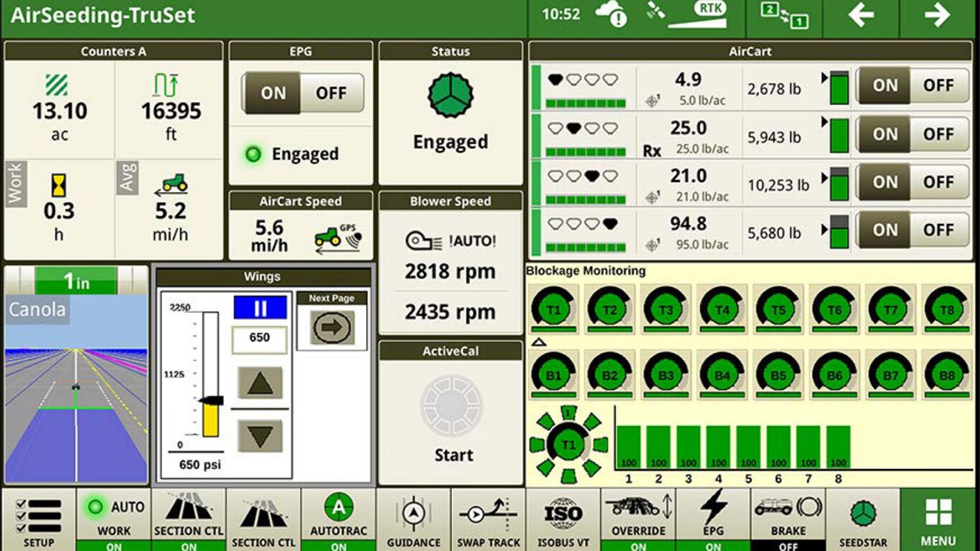Screen dimensions: 980x551
Task: Open the main Menu
Action: point(939,519)
